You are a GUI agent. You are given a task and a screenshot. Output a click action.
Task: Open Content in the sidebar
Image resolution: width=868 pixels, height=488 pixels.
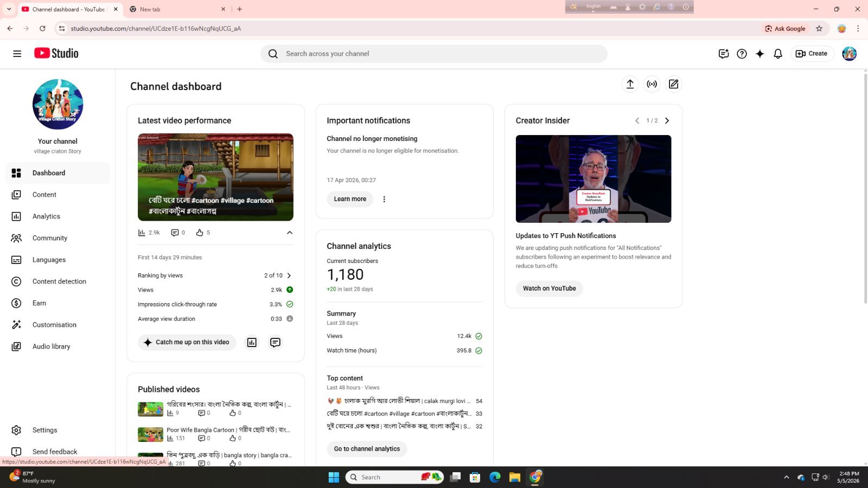(x=58, y=195)
